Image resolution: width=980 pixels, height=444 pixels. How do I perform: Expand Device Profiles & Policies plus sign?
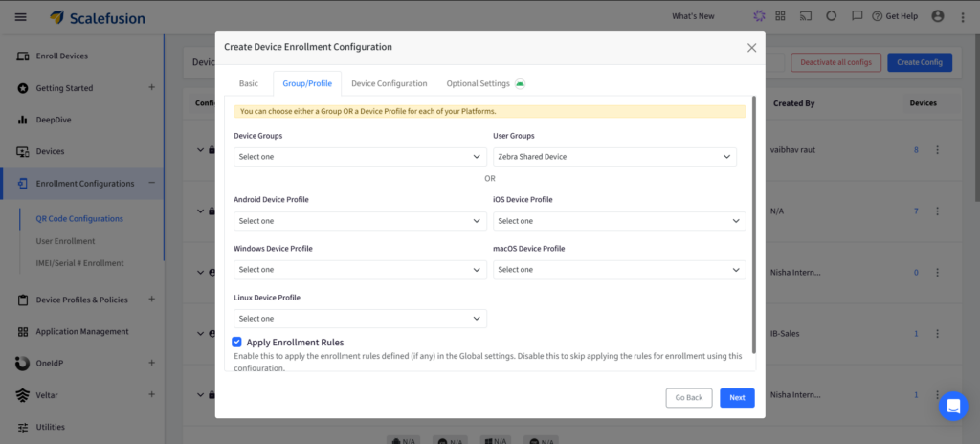151,299
